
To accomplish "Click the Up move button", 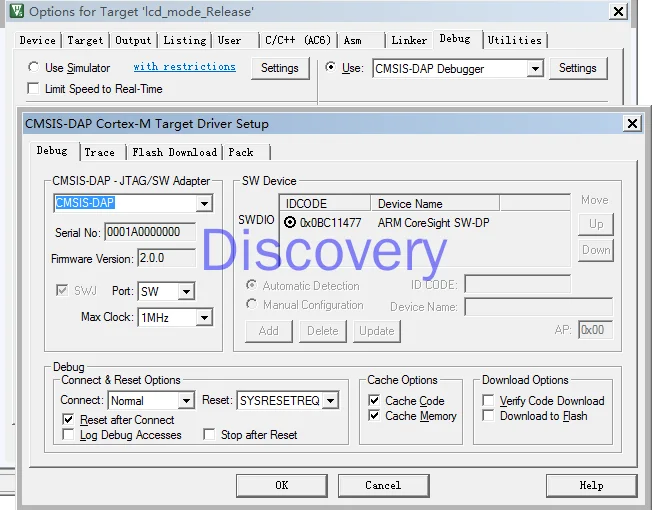I will (596, 224).
